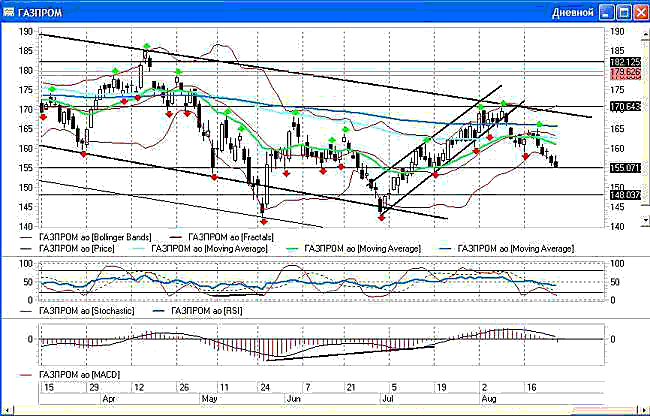The height and width of the screenshot is (416, 650).
Task: Click the Apr month label
Action: pyautogui.click(x=108, y=399)
